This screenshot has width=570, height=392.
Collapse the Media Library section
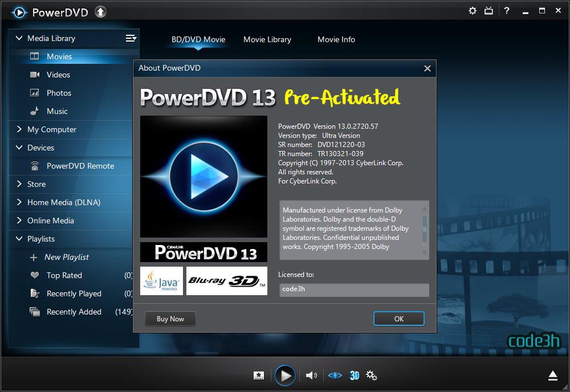point(19,38)
